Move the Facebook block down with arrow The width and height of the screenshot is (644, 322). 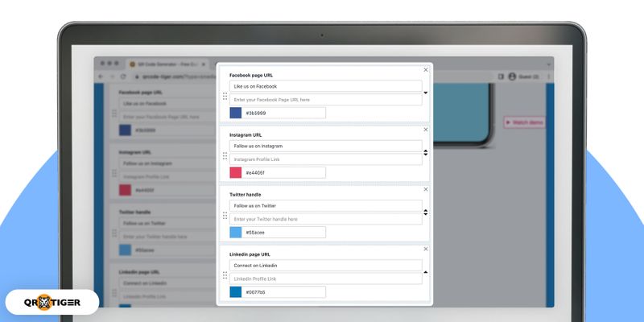pos(425,93)
